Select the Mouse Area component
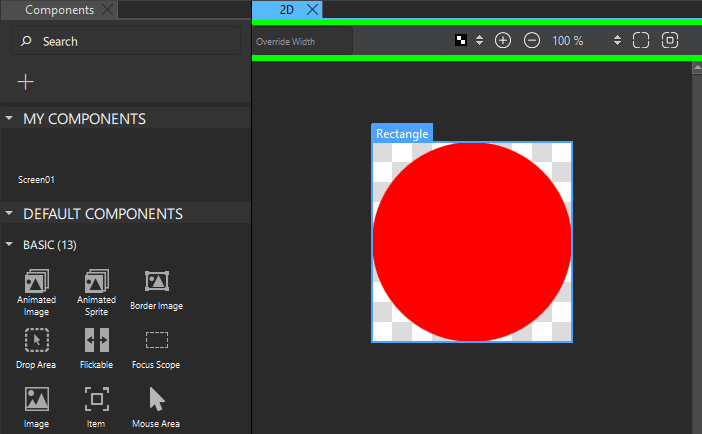 click(156, 407)
